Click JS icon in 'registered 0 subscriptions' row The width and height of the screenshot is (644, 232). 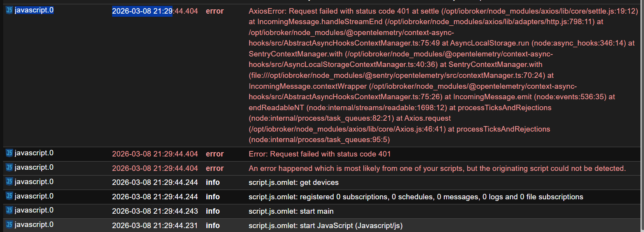coord(9,196)
